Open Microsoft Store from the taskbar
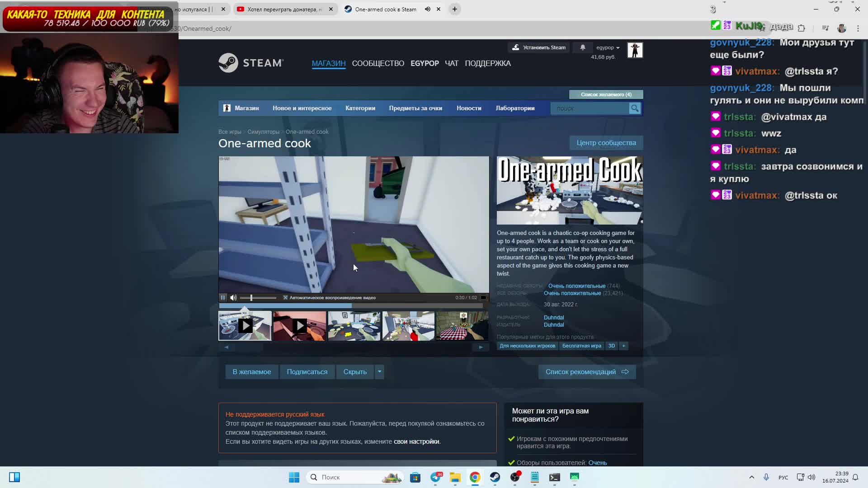Screen dimensions: 868x488 click(x=415, y=477)
